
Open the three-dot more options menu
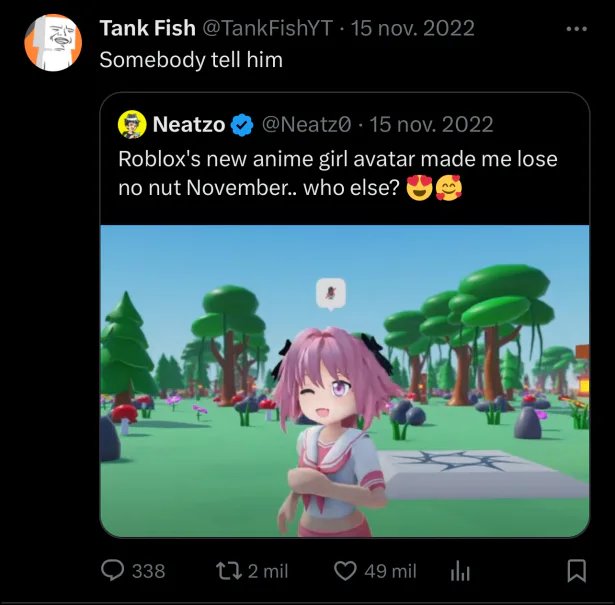tap(576, 28)
